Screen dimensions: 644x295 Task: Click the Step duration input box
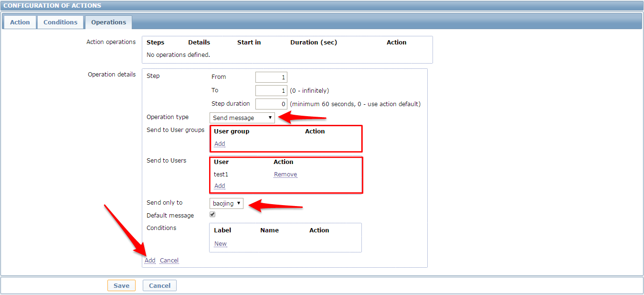[x=271, y=104]
